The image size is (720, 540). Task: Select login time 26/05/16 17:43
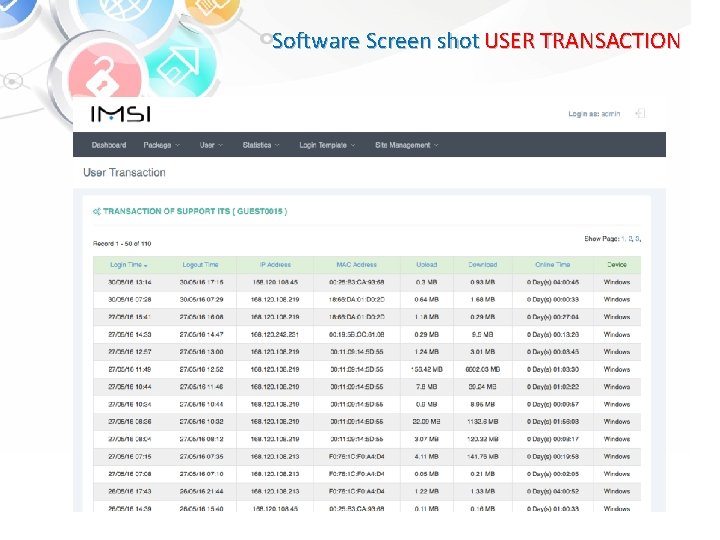[x=129, y=492]
